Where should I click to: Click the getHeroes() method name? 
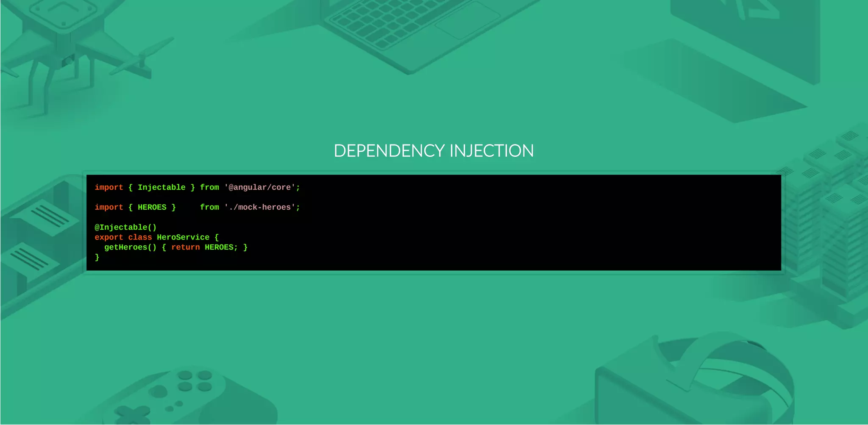tap(131, 247)
